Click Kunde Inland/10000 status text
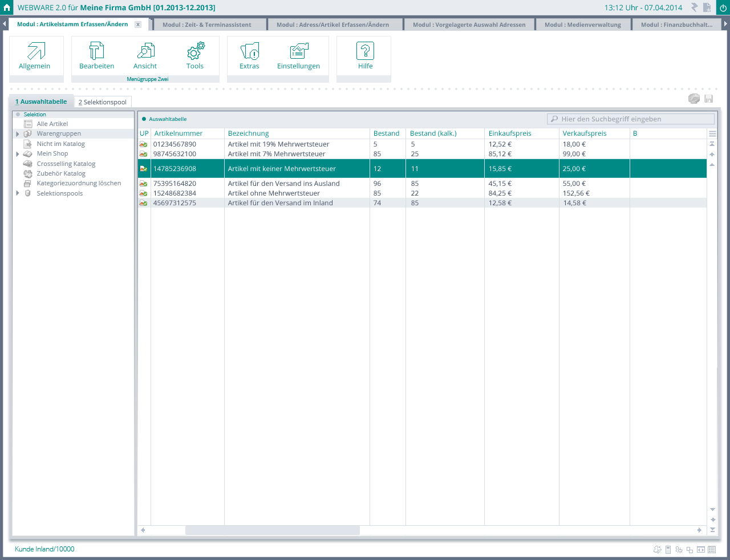 point(45,549)
